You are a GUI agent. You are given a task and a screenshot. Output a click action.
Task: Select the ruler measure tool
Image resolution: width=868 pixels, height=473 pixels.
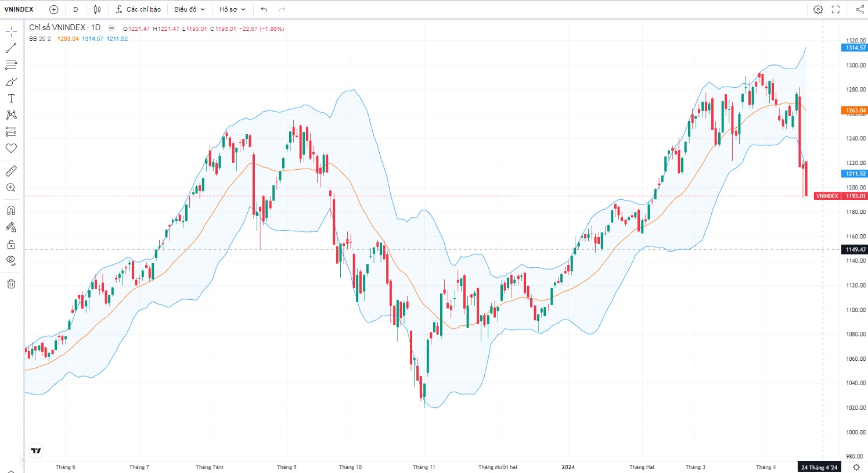[x=11, y=171]
